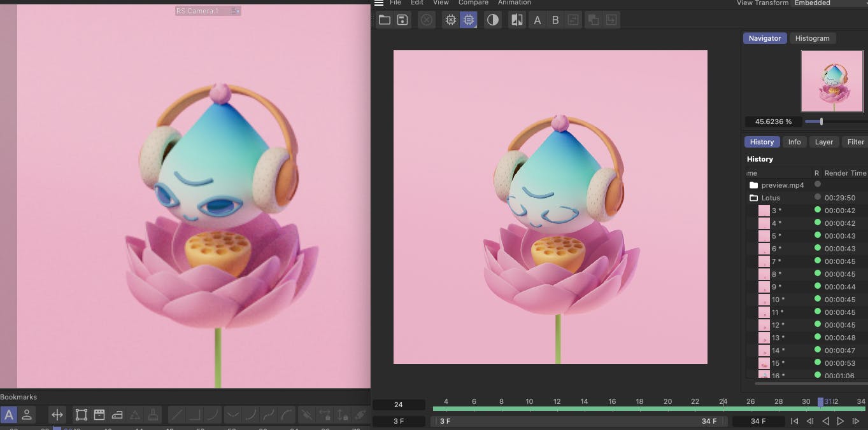Select history frame 12 *

778,325
